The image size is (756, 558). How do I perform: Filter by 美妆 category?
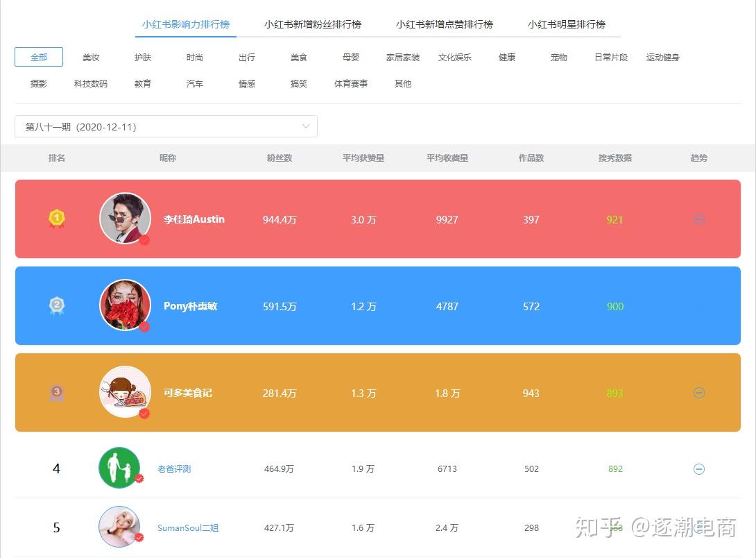click(x=91, y=58)
